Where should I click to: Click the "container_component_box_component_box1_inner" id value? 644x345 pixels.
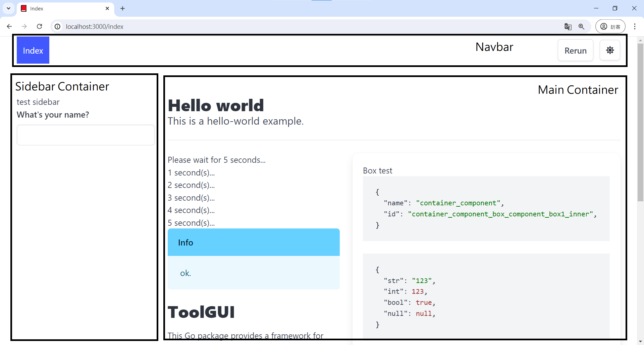(x=500, y=214)
